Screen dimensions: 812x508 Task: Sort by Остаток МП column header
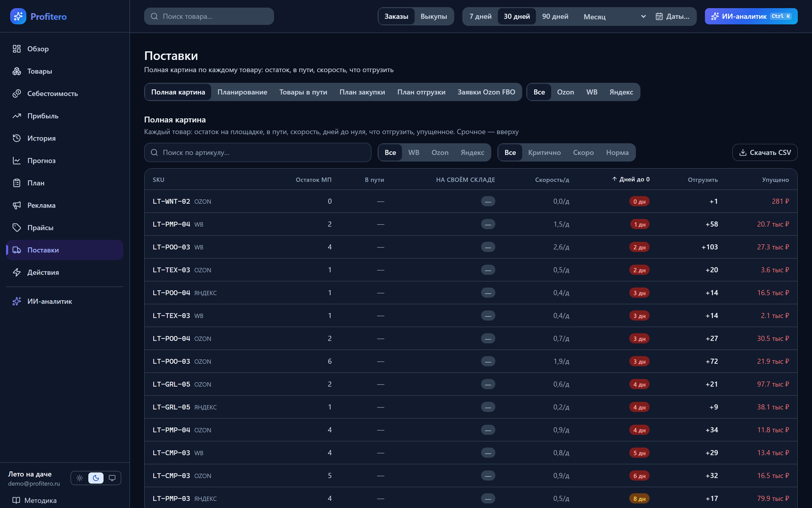[313, 180]
